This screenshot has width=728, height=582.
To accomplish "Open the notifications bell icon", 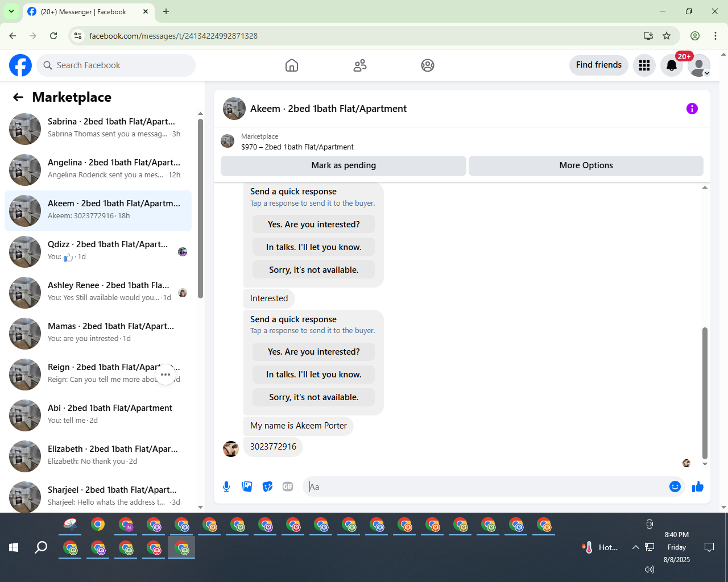I will [x=672, y=65].
